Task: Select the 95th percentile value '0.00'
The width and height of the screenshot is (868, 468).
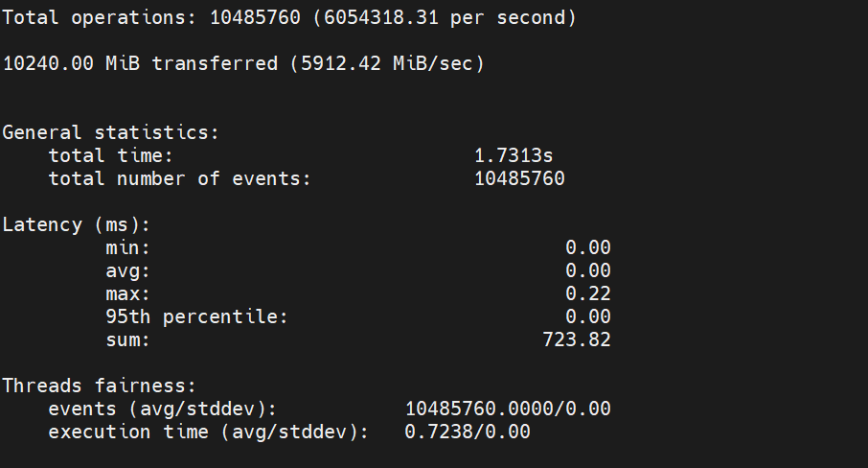Action: 588,316
